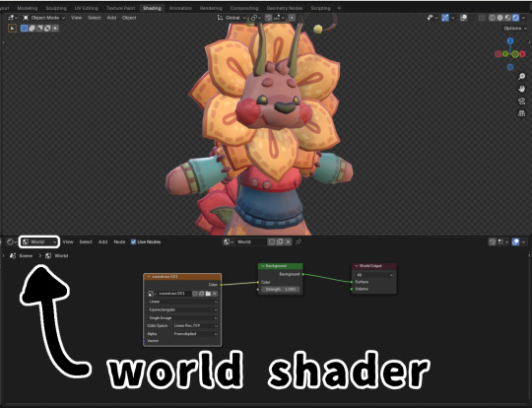The height and width of the screenshot is (408, 532).
Task: Click the World name field
Action: pos(250,242)
